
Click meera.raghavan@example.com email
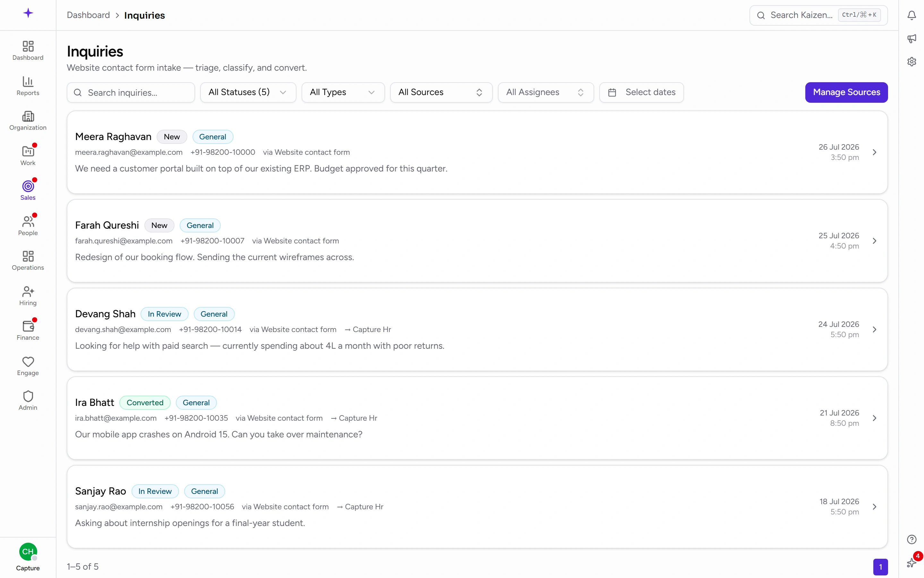click(x=129, y=152)
